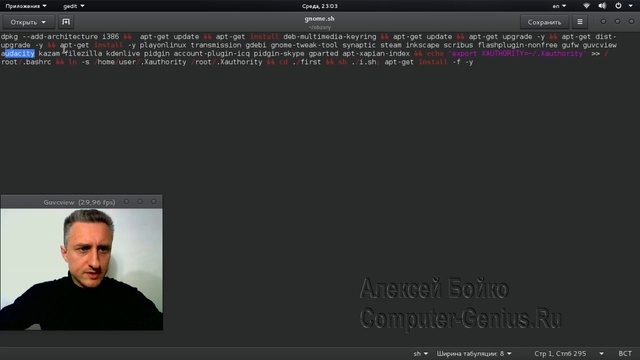Viewport: 640px width, 360px height.
Task: Open the Приложения applications menu
Action: [x=26, y=6]
